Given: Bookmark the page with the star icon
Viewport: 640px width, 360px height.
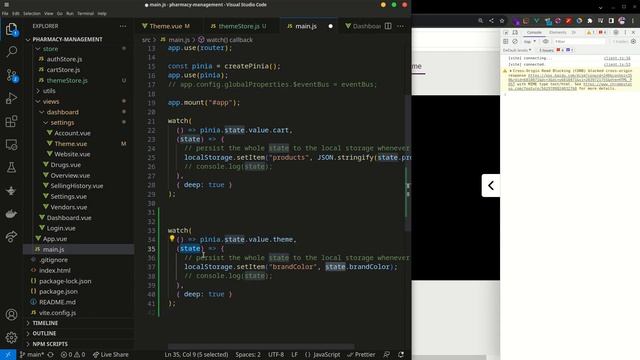Looking at the screenshot, I should coord(502,20).
